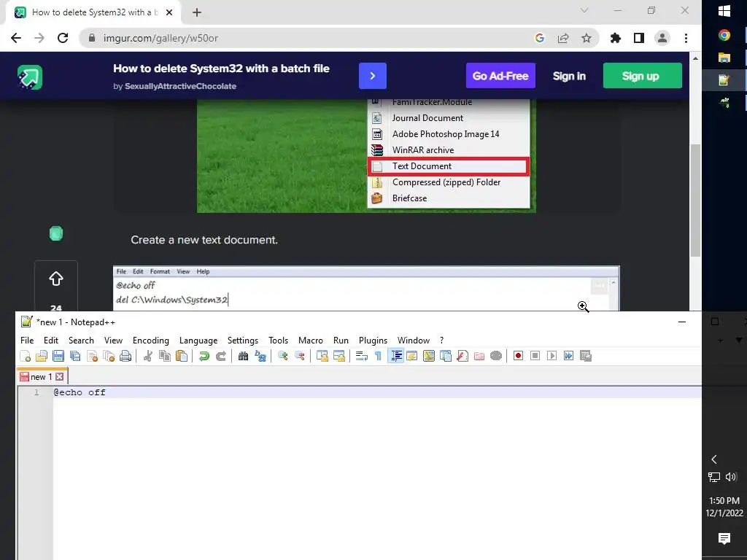
Task: Open the Document Map icon
Action: point(429,356)
